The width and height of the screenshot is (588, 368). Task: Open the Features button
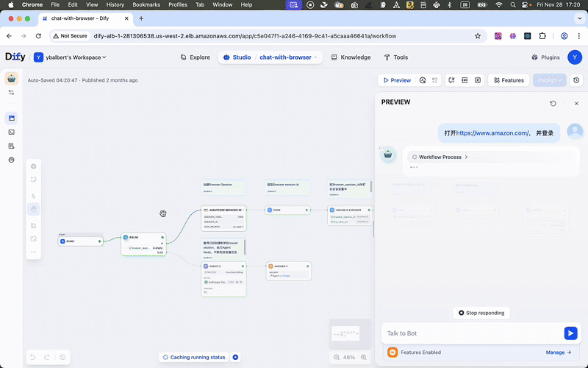click(x=508, y=80)
